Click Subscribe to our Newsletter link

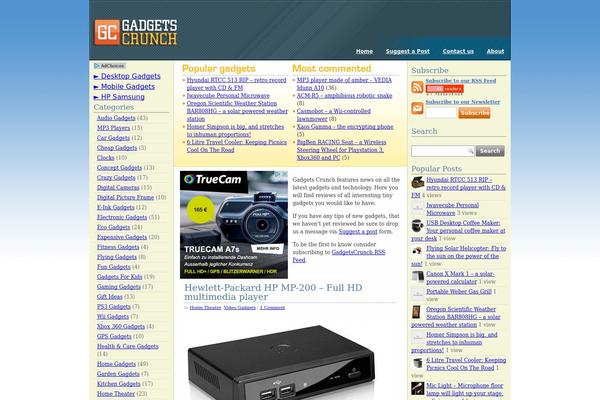point(463,102)
